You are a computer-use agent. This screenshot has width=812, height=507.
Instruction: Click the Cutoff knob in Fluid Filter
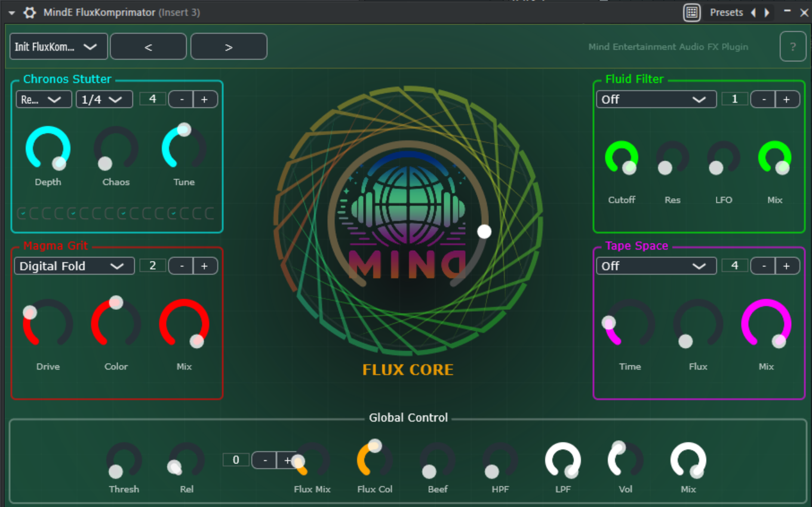click(621, 157)
